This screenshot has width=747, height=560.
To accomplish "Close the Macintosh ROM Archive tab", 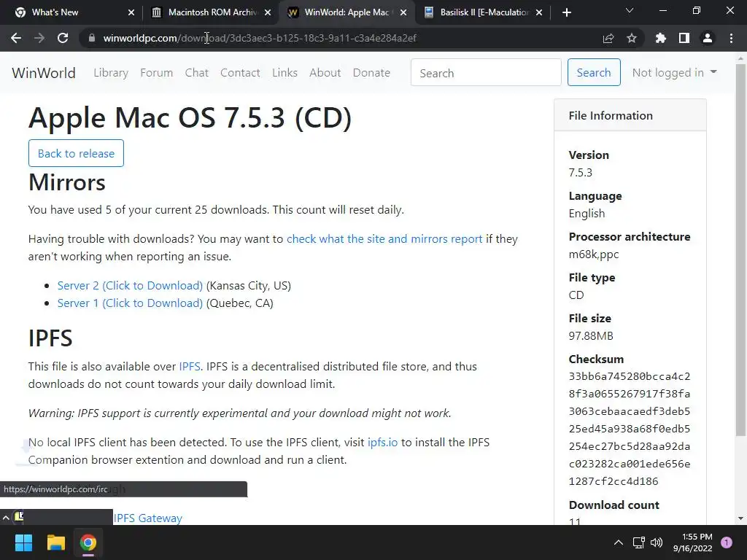I will click(x=268, y=12).
